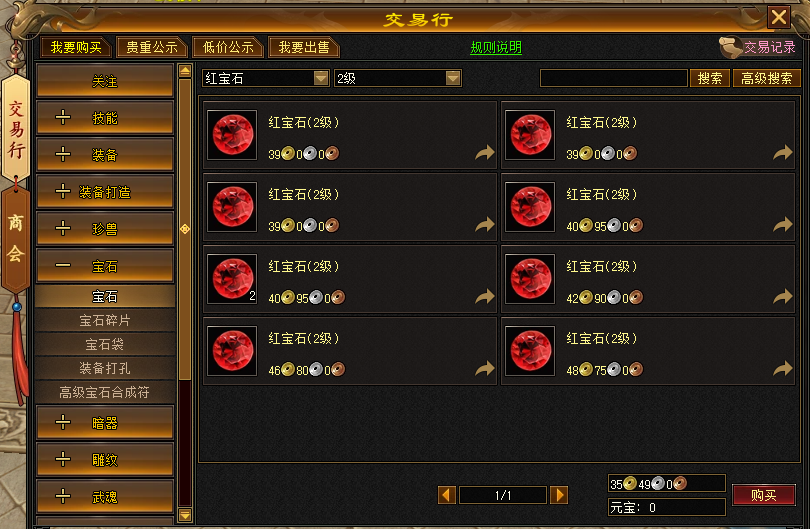The width and height of the screenshot is (810, 529).
Task: Click share arrow on 42 gold 90 silver ruby
Action: click(x=783, y=297)
